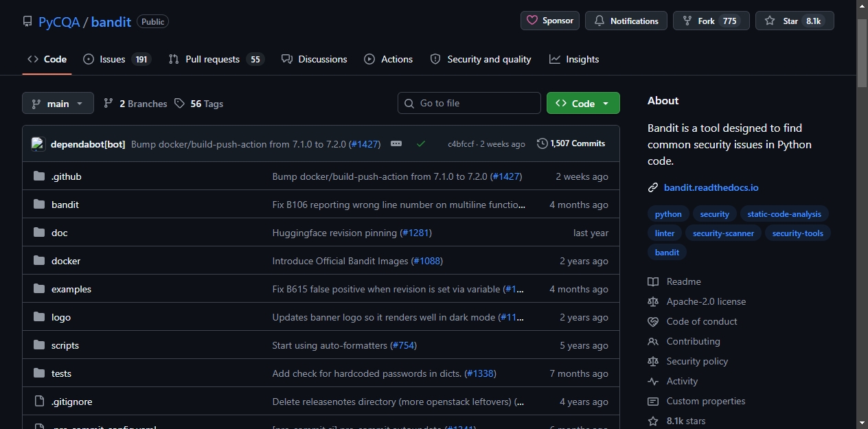The image size is (868, 429).
Task: Open pull request #1281 link
Action: coord(416,233)
